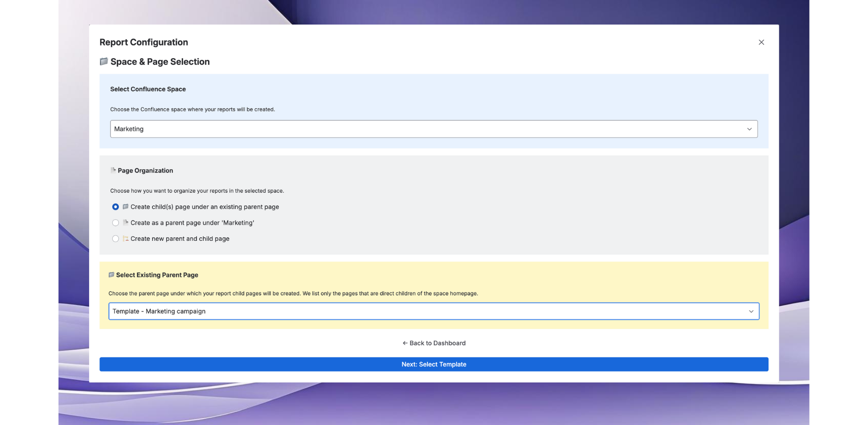Click the 'Create as a parent page under Marketing' label
This screenshot has height=425, width=868.
[192, 223]
